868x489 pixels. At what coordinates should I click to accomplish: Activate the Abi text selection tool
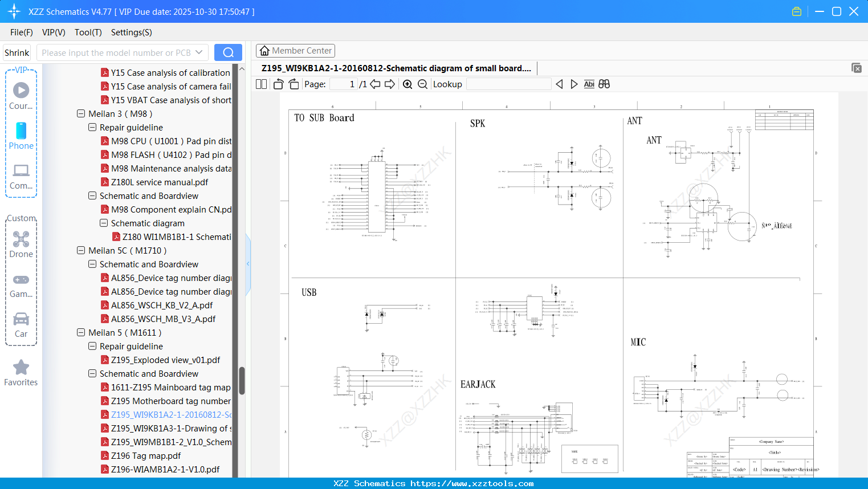(x=589, y=84)
